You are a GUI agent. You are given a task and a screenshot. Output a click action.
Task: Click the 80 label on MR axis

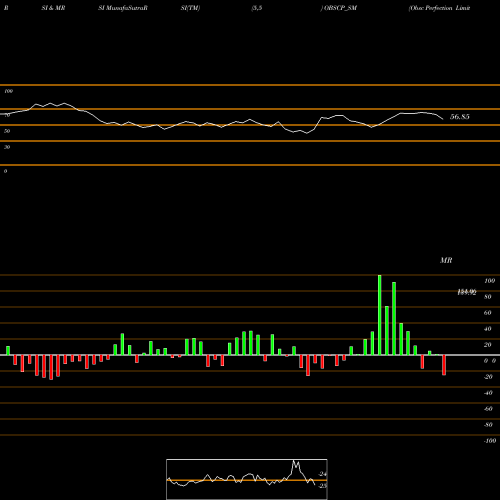click(488, 297)
